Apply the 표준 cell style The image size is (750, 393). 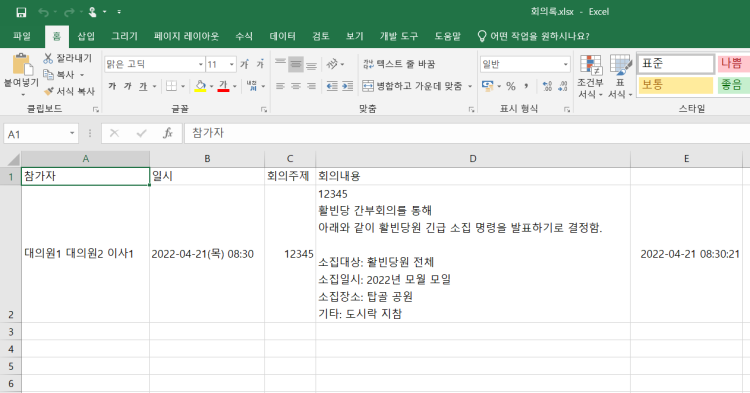tap(675, 64)
